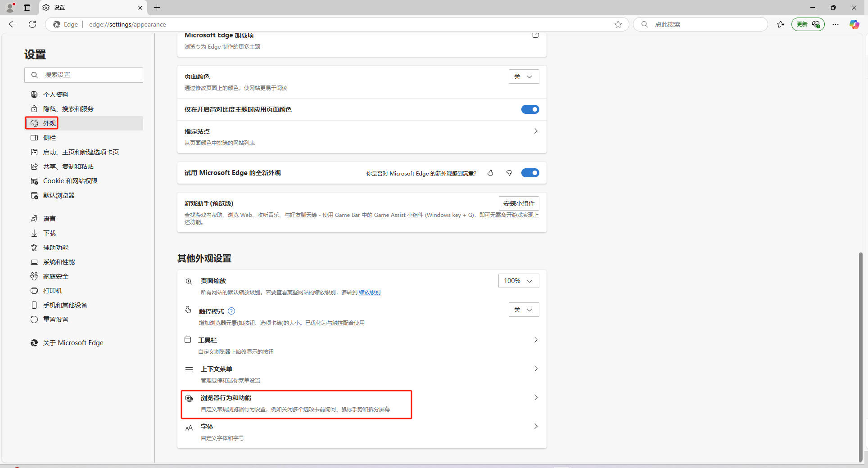Screen dimensions: 868x468
Task: Click thumbs up for new Edge look
Action: pyautogui.click(x=490, y=173)
